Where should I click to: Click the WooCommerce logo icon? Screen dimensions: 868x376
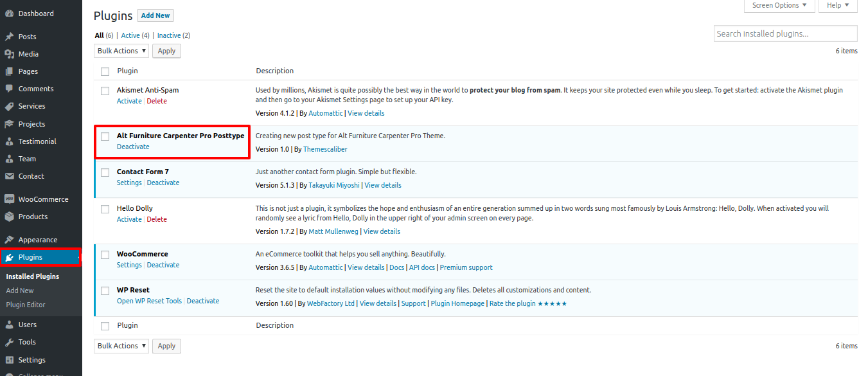click(x=9, y=199)
